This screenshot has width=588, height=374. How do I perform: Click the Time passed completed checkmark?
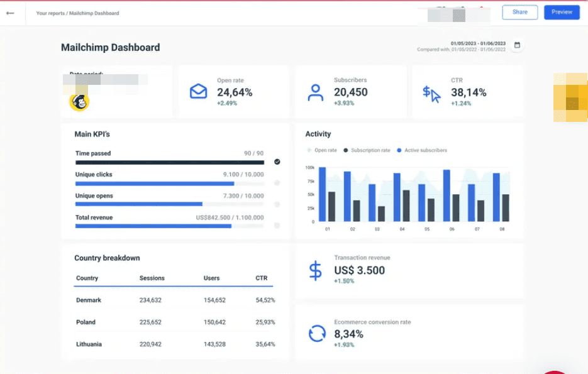[x=277, y=162]
